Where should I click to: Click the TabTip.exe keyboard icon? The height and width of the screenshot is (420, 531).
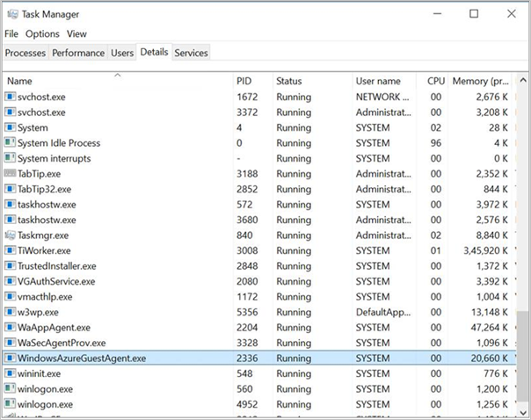tap(11, 174)
